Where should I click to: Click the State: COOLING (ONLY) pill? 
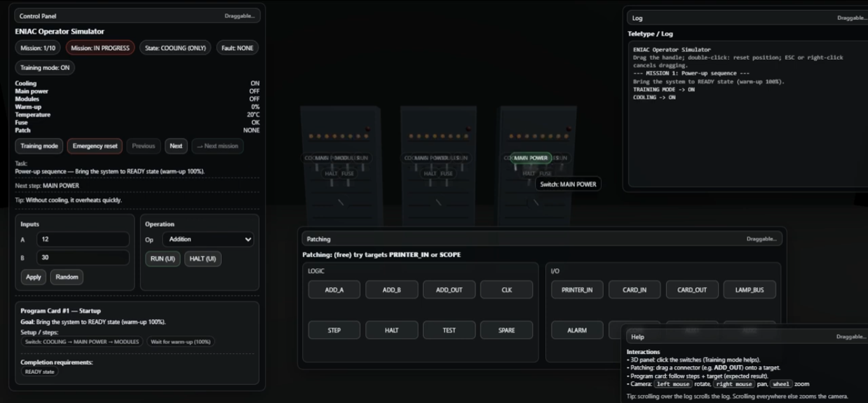[175, 48]
